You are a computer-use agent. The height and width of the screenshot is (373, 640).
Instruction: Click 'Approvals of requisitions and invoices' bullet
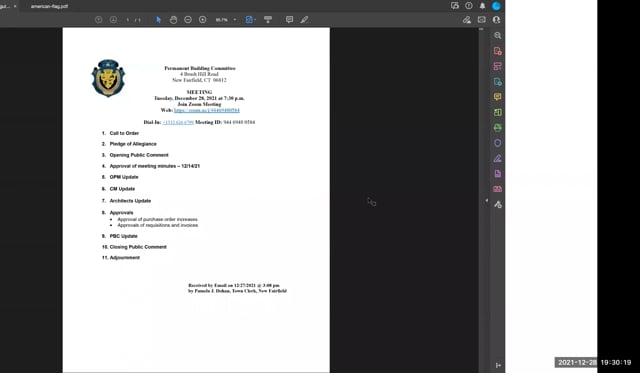(158, 225)
